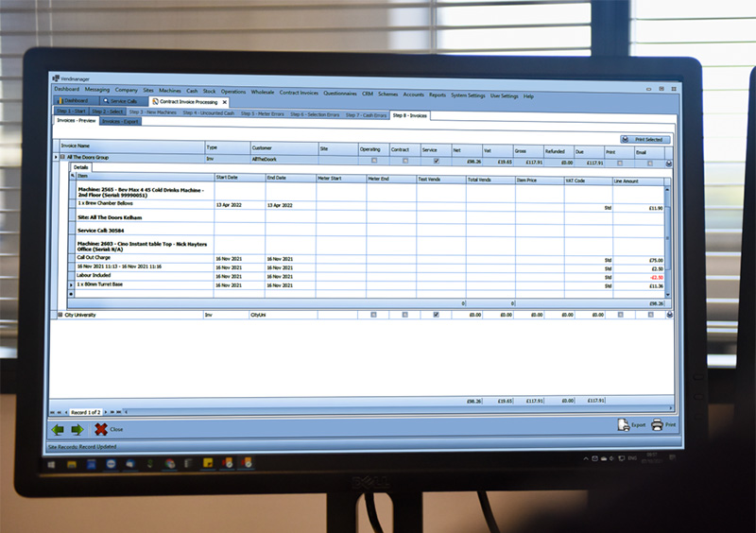Close the Contract Invoice Processing tab
The image size is (756, 533).
tap(224, 101)
